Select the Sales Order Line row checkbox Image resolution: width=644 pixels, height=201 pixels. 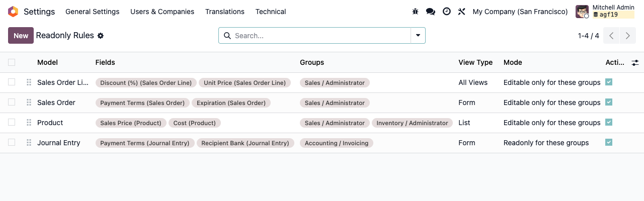coord(12,82)
